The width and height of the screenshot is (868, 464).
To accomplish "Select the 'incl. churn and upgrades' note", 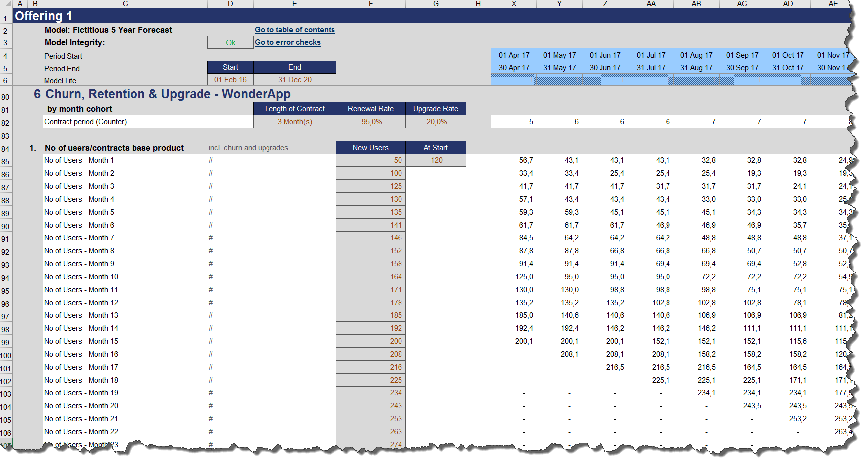I will tap(248, 148).
